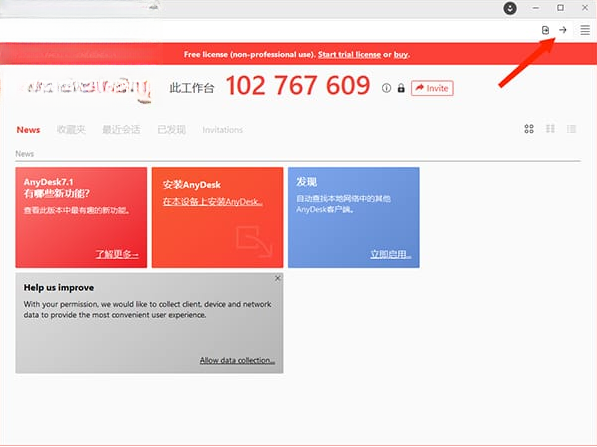Click 在本设备上安装AnyDesk link

[212, 201]
